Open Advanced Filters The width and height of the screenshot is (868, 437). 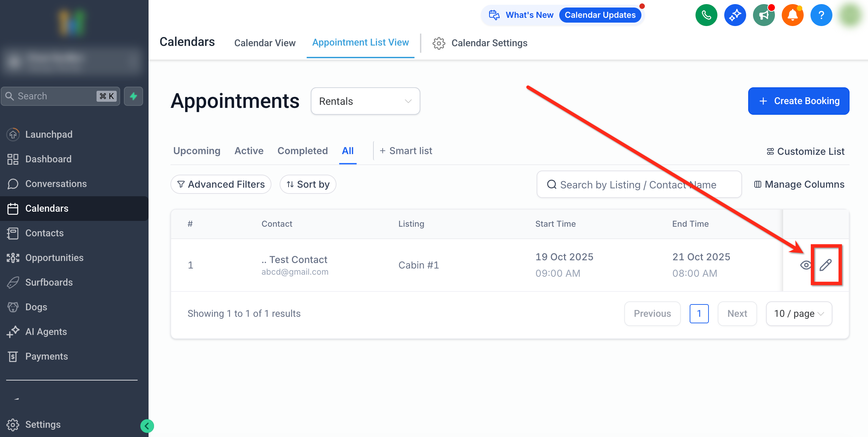tap(221, 184)
